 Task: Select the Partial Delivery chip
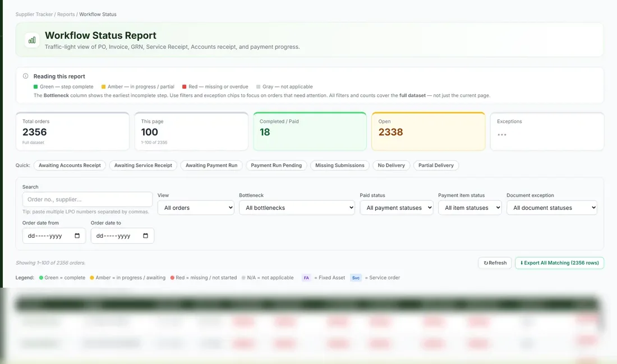(x=436, y=165)
